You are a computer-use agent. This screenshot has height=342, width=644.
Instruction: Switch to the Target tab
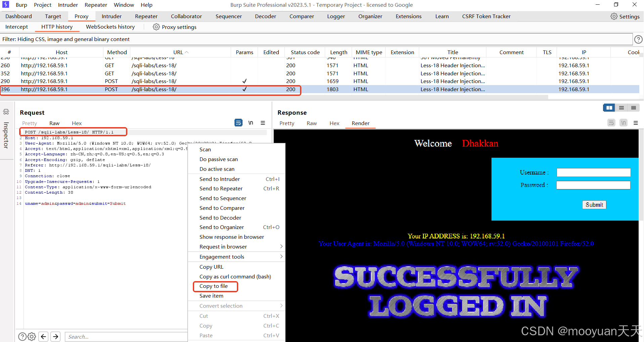point(53,16)
